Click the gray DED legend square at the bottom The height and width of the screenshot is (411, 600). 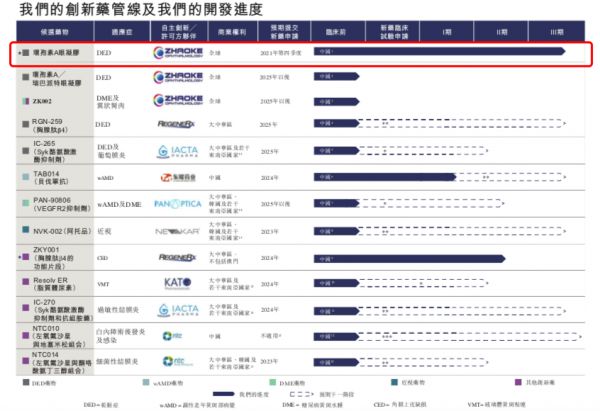(26, 379)
